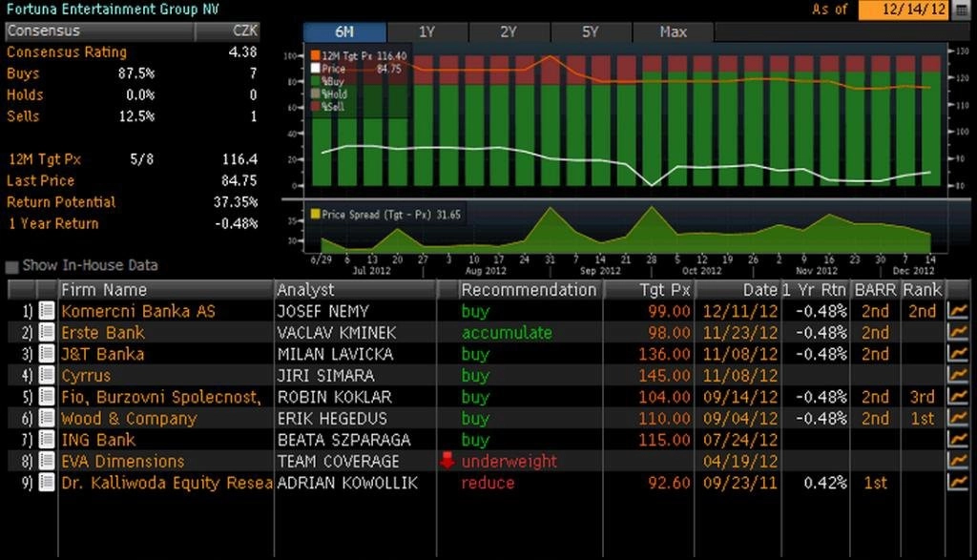Open report icon for Cyrrus row
The height and width of the screenshot is (560, 977).
(x=47, y=375)
